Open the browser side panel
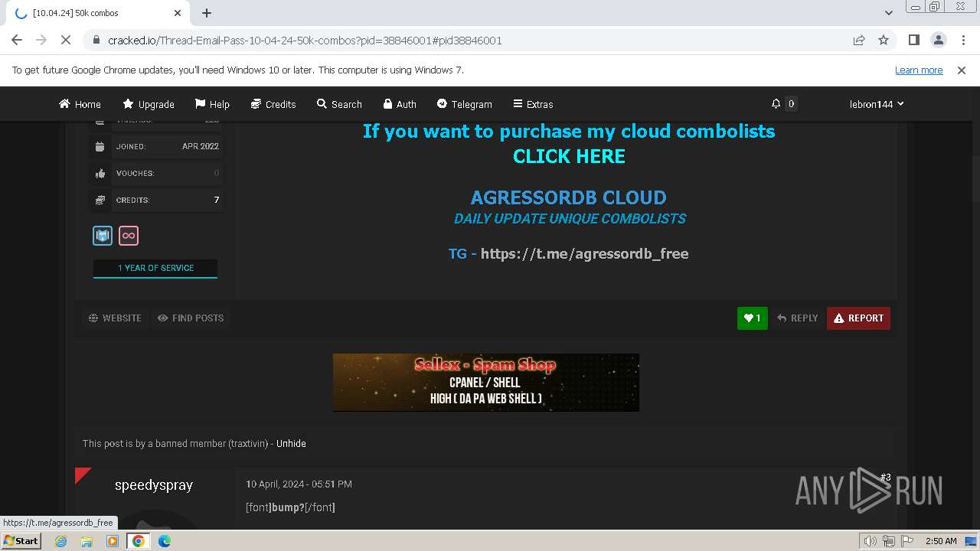 [x=913, y=40]
